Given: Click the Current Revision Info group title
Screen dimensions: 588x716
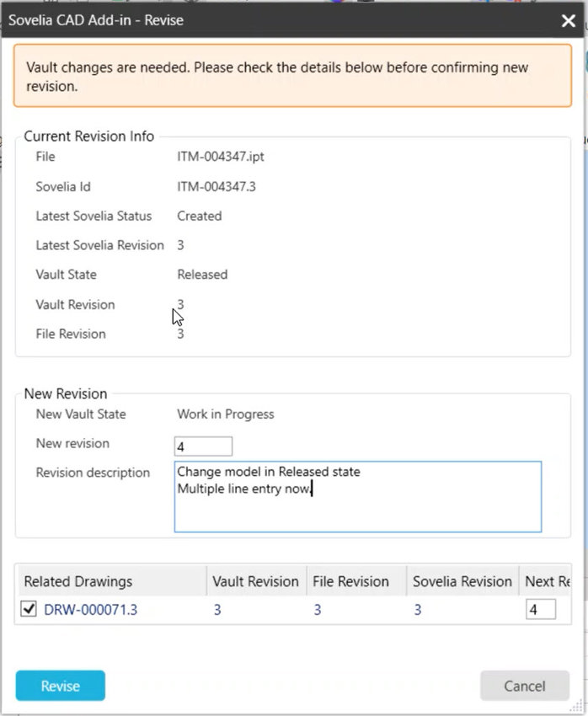Looking at the screenshot, I should coord(89,136).
